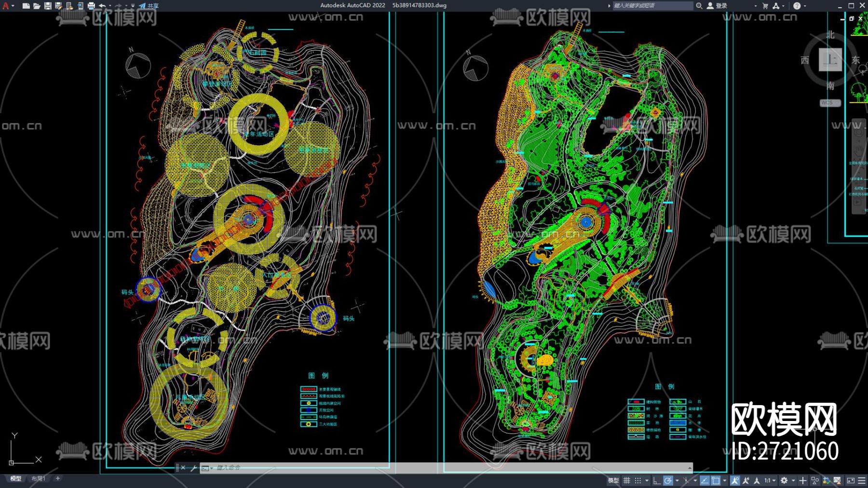Switch to the 模型 model tab
This screenshot has width=868, height=488.
(x=16, y=479)
